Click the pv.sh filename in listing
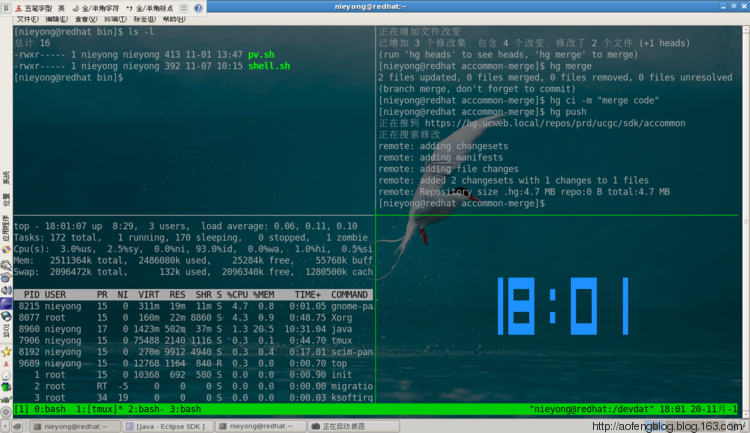Screen dimensions: 750x433 click(261, 55)
